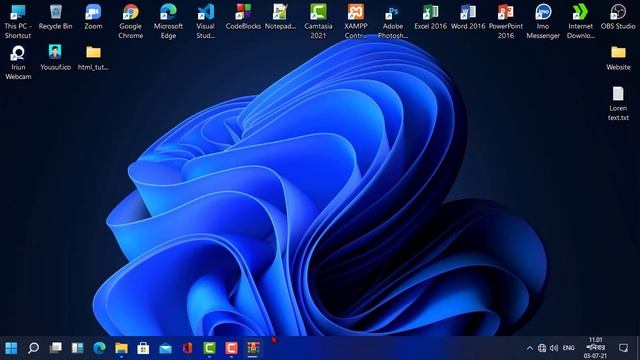Select the Imo Messenger desktop shortcut
Image resolution: width=640 pixels, height=360 pixels.
(543, 21)
